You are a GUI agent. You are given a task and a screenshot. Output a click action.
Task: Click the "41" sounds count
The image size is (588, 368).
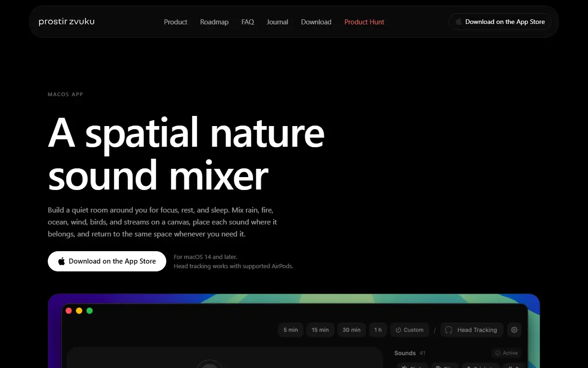(423, 353)
